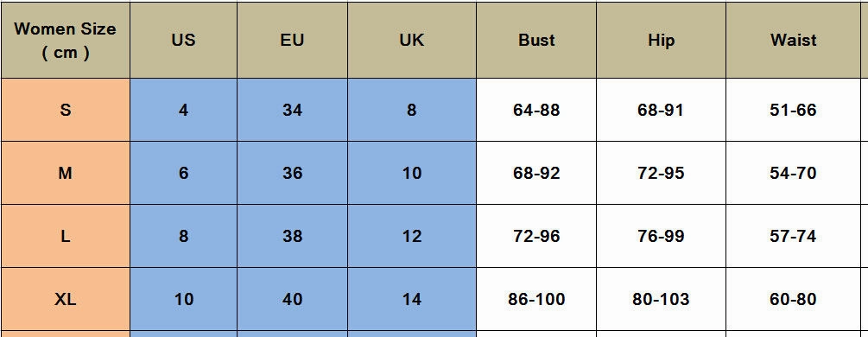The height and width of the screenshot is (337, 868).
Task: Click the Women Size (cm) header cell
Action: [x=66, y=40]
